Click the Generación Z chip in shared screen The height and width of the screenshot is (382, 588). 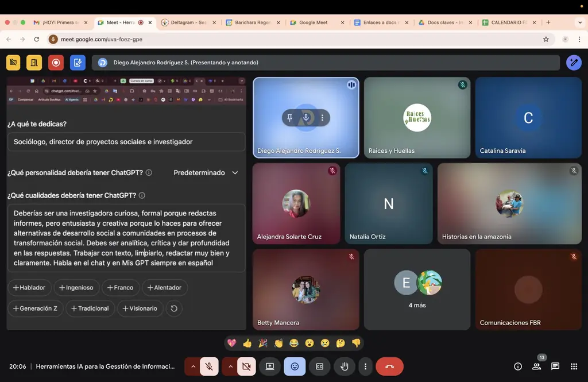35,308
